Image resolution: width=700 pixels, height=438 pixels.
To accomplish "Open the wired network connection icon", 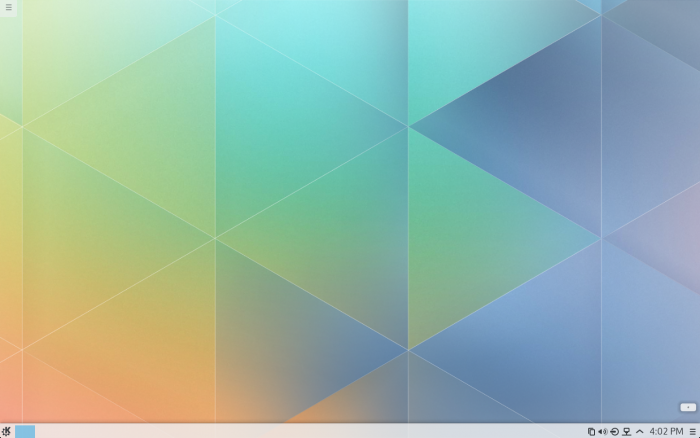I will [x=626, y=431].
